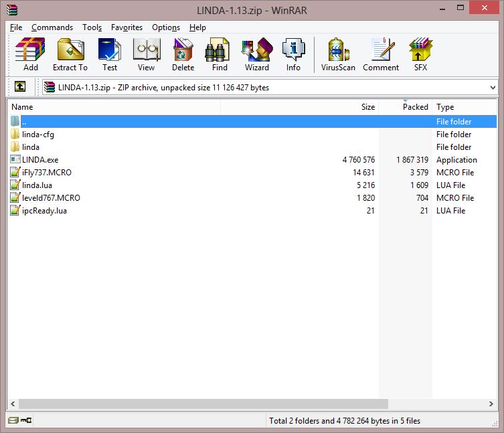The width and height of the screenshot is (504, 433).
Task: Show archive Info
Action: pos(293,54)
